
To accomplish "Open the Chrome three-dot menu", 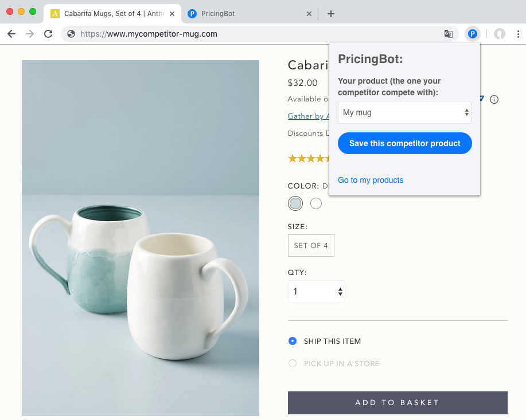I will coord(518,34).
